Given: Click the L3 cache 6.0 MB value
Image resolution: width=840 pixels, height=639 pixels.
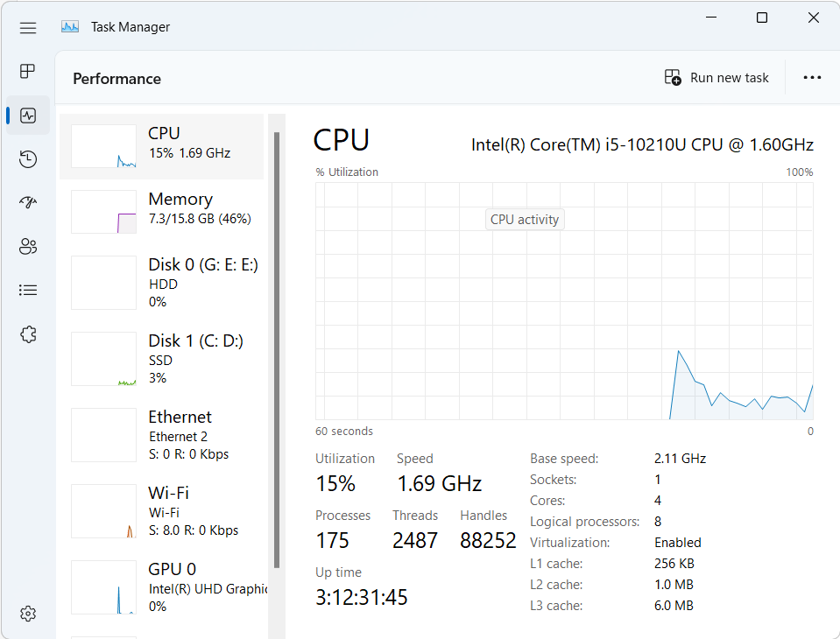Looking at the screenshot, I should pyautogui.click(x=674, y=606).
